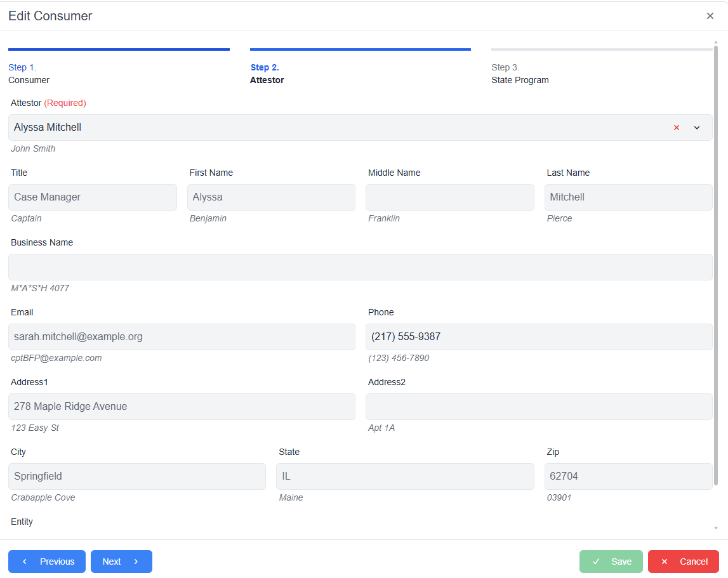Screen dimensions: 728x578
Task: Click the 'Edit Consumer' dialog title
Action: 50,16
